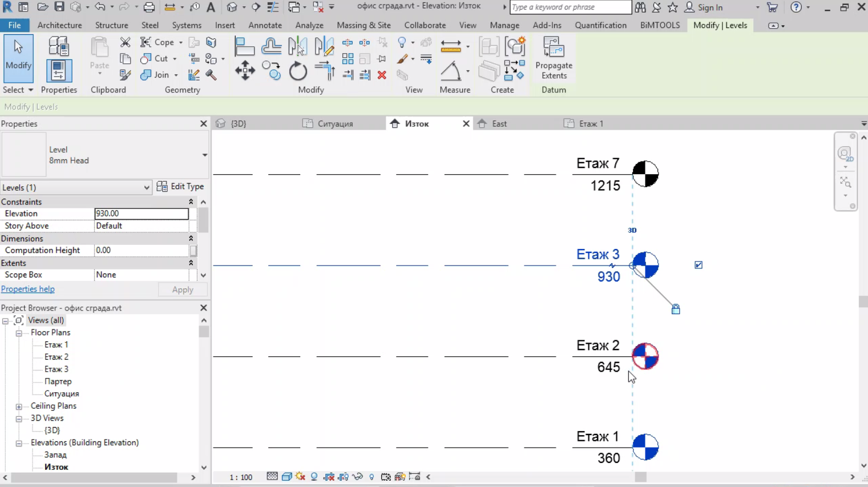
Task: Click the Sun Path icon in view control bar
Action: click(301, 477)
